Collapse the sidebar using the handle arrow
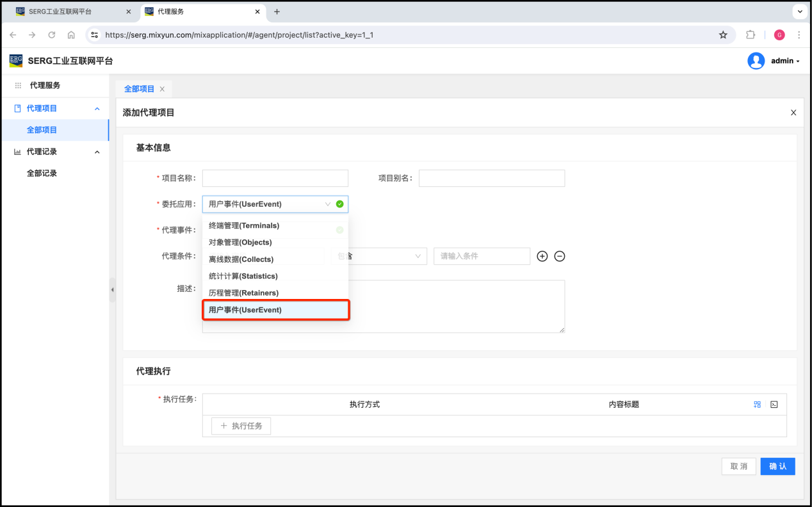Image resolution: width=812 pixels, height=507 pixels. [113, 289]
